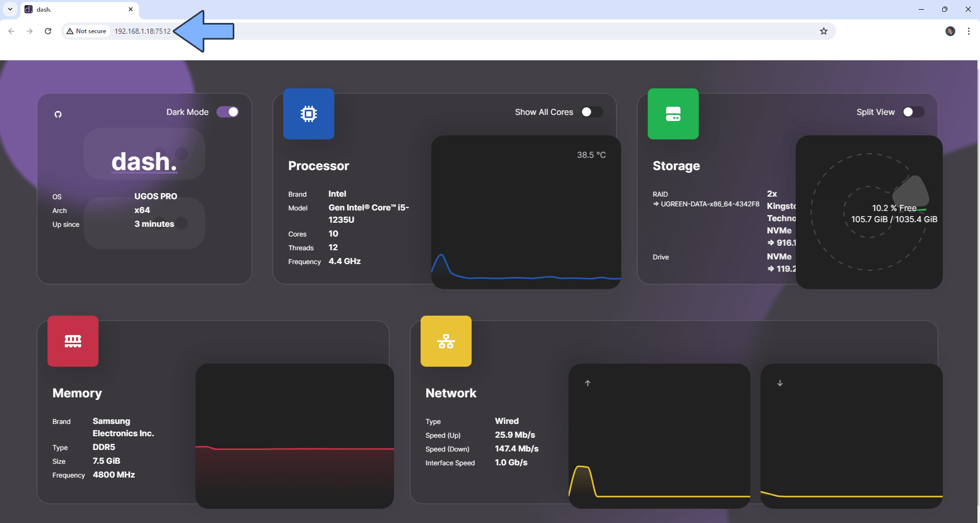This screenshot has height=523, width=980.
Task: Enable the Split View switch
Action: [914, 112]
